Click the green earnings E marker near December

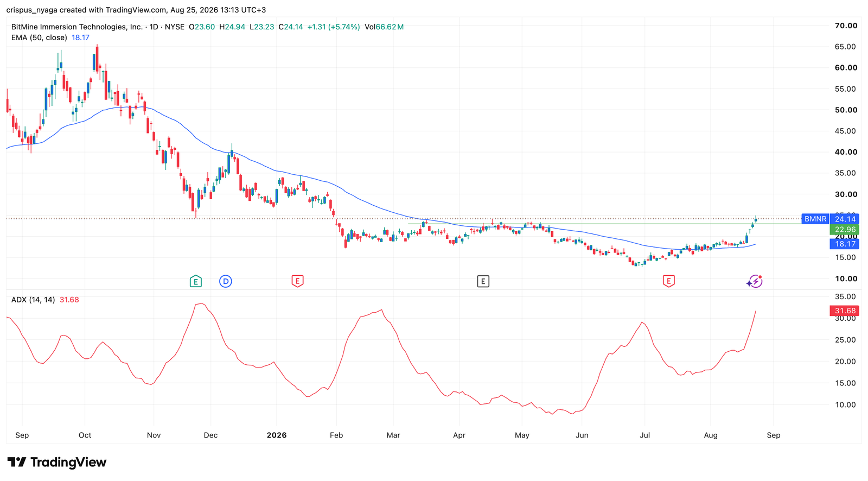(x=196, y=281)
